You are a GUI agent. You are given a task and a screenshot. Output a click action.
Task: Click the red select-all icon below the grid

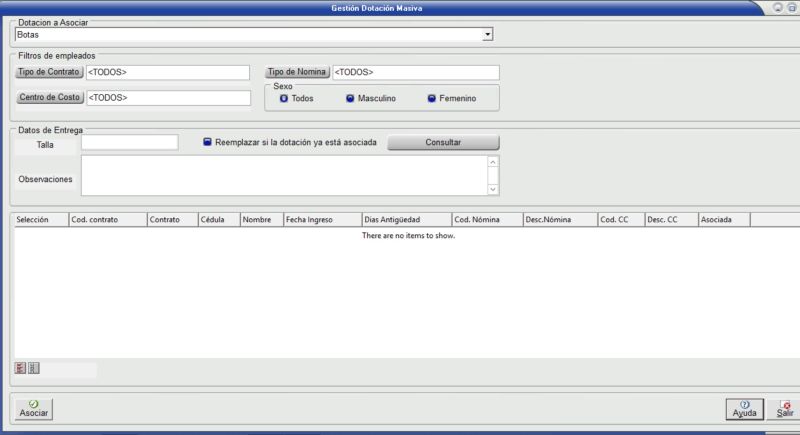(20, 368)
